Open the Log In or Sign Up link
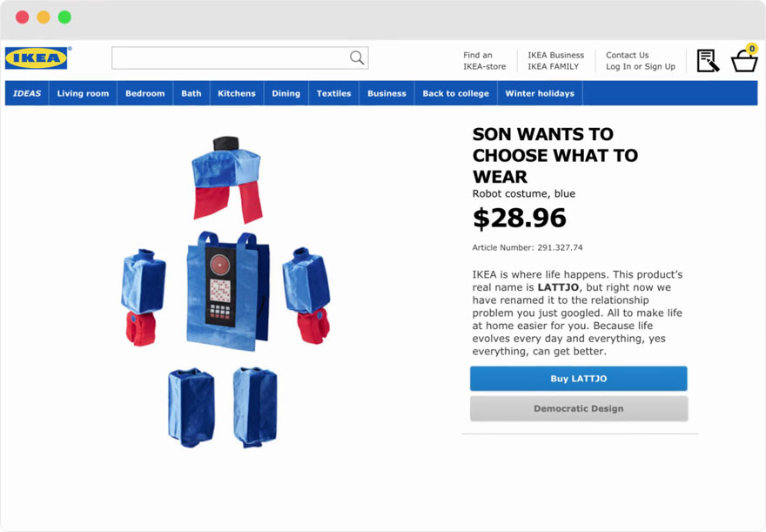 coord(640,66)
